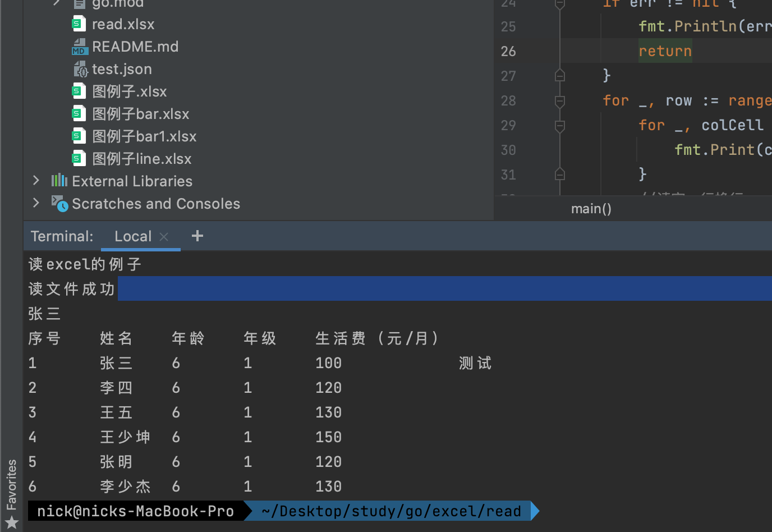Expand the Scratches and Consoles node
772x532 pixels.
point(36,203)
